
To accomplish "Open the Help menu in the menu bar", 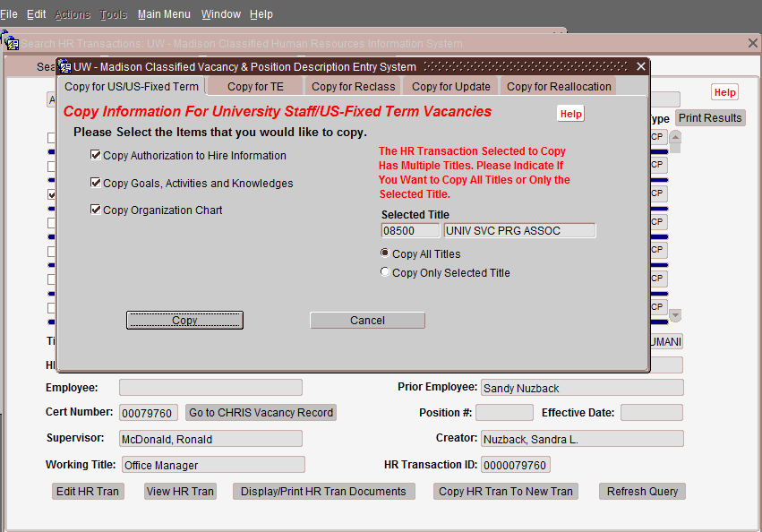I will (261, 14).
